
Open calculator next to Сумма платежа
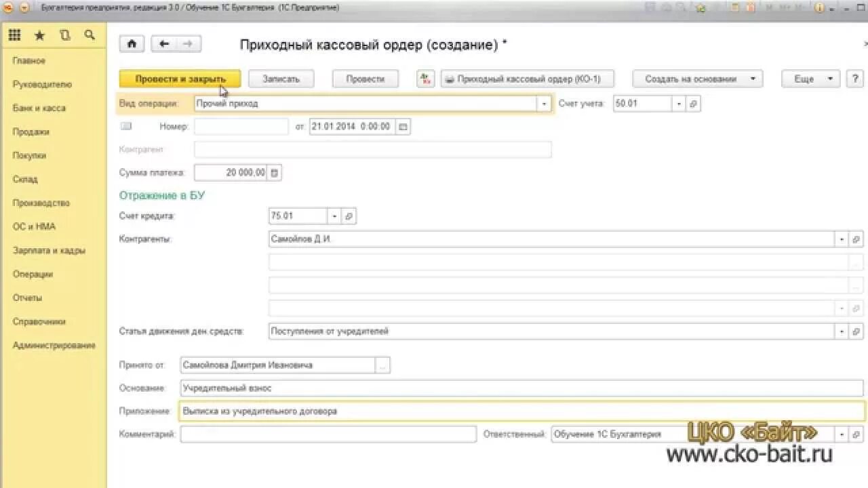click(275, 173)
